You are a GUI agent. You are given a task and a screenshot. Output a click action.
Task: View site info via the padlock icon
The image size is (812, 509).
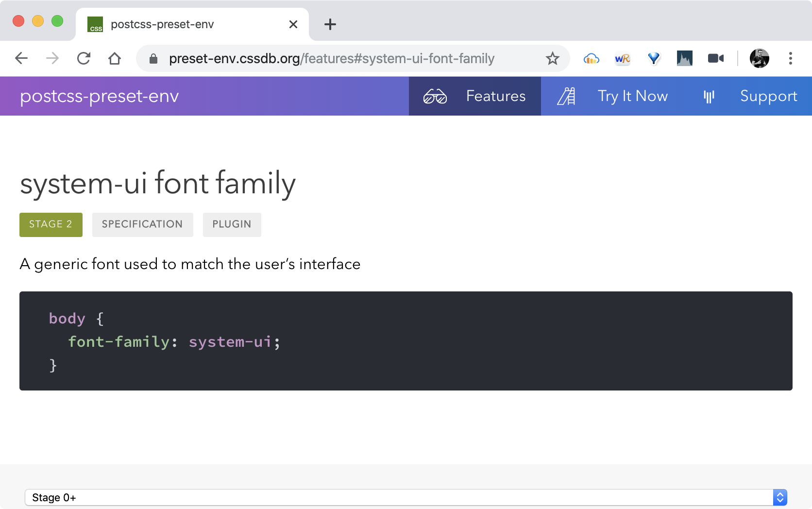pos(153,59)
